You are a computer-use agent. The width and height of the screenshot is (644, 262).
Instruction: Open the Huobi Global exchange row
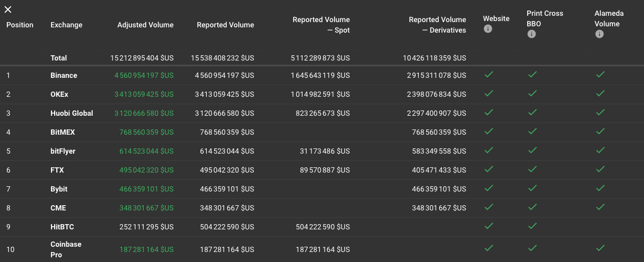click(x=322, y=113)
